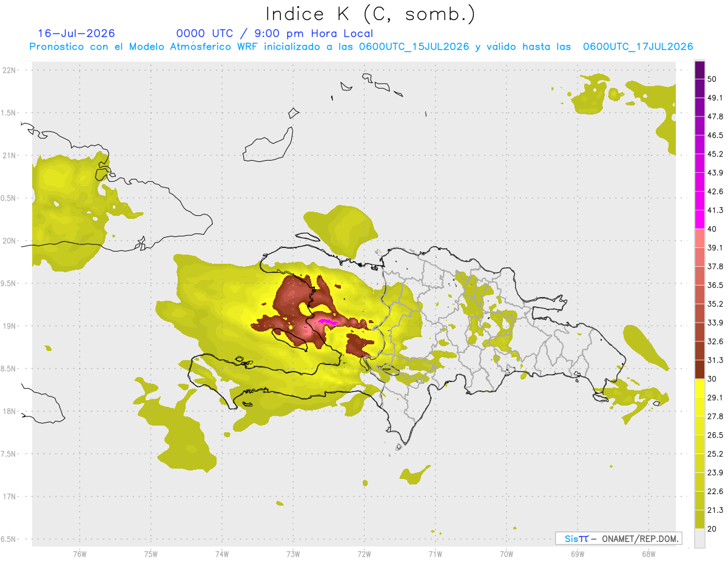Viewport: 728px width, 562px height.
Task: Click the "76W" longitude axis label
Action: (x=80, y=554)
